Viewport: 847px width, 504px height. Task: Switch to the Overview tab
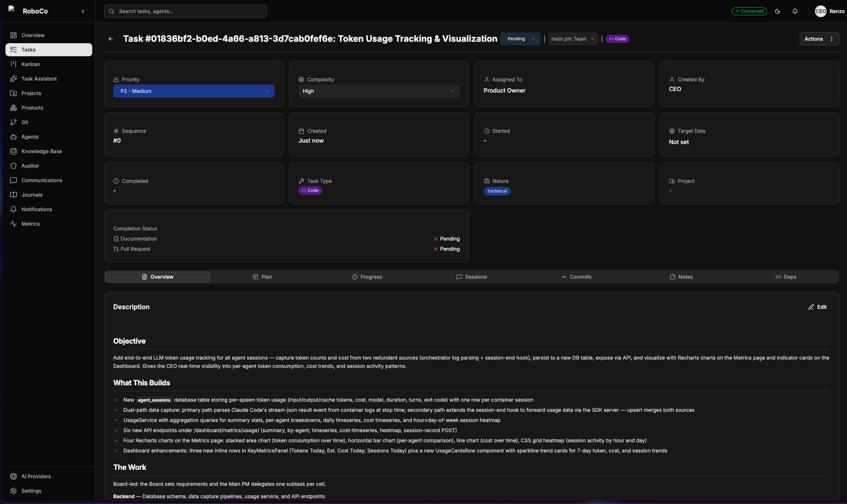tap(157, 277)
